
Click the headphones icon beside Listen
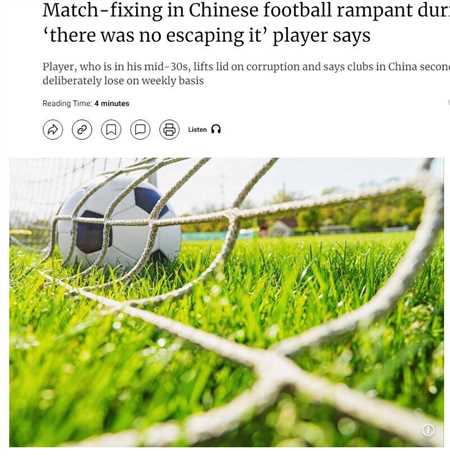pos(216,129)
